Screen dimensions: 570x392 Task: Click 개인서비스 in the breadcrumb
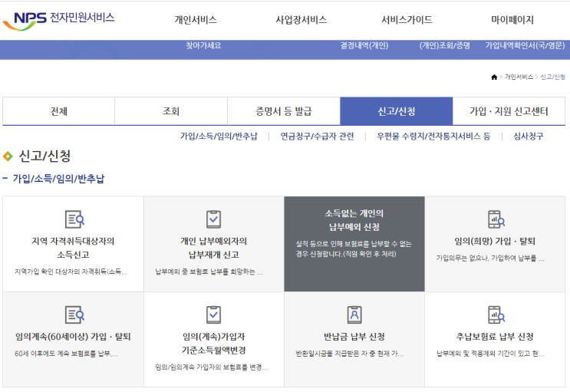tap(519, 77)
